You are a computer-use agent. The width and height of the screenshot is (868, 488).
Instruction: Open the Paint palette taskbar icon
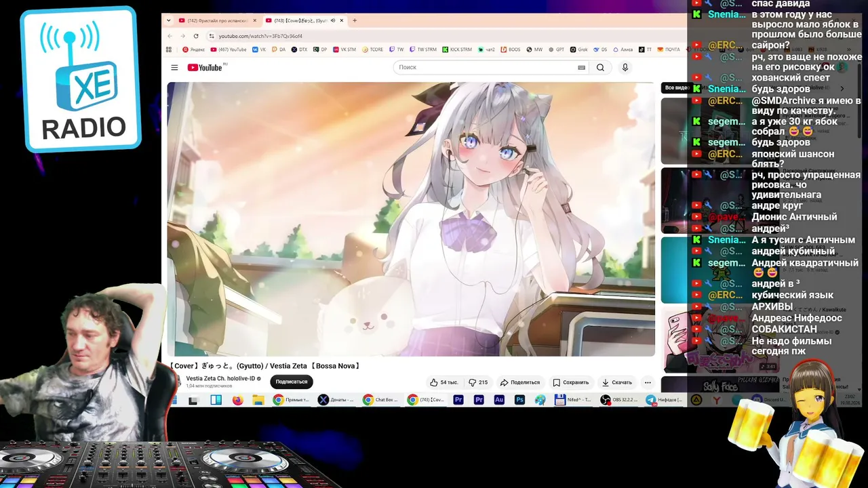[x=540, y=400]
